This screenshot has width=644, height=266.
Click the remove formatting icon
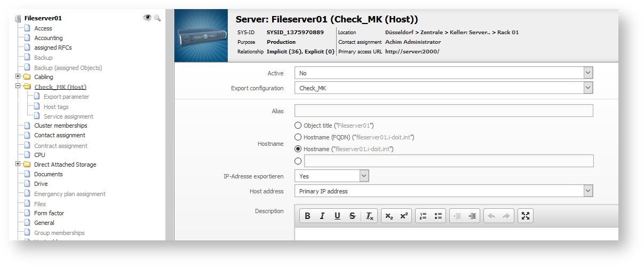370,216
